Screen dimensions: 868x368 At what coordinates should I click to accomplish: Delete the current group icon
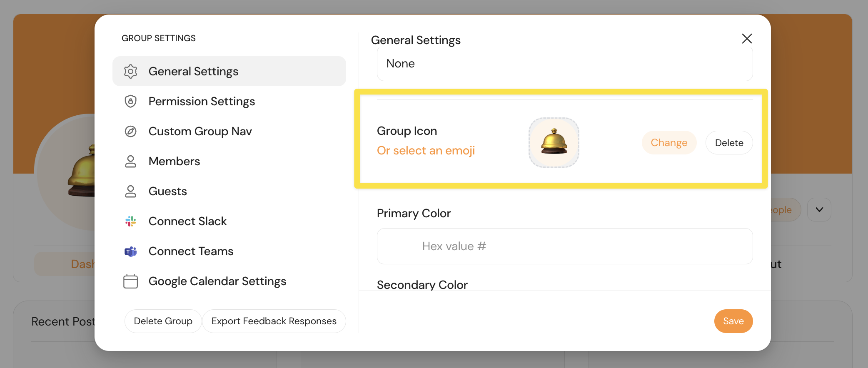729,143
